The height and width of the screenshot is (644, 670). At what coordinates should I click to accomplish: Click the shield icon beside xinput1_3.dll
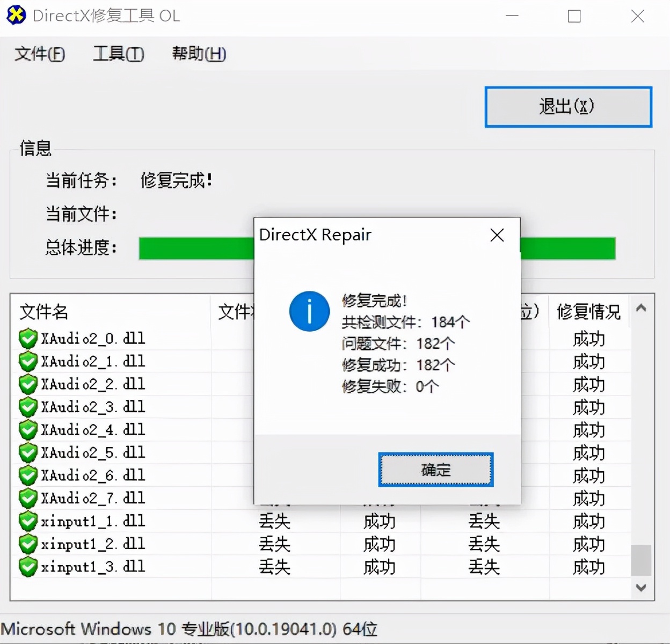click(x=27, y=566)
